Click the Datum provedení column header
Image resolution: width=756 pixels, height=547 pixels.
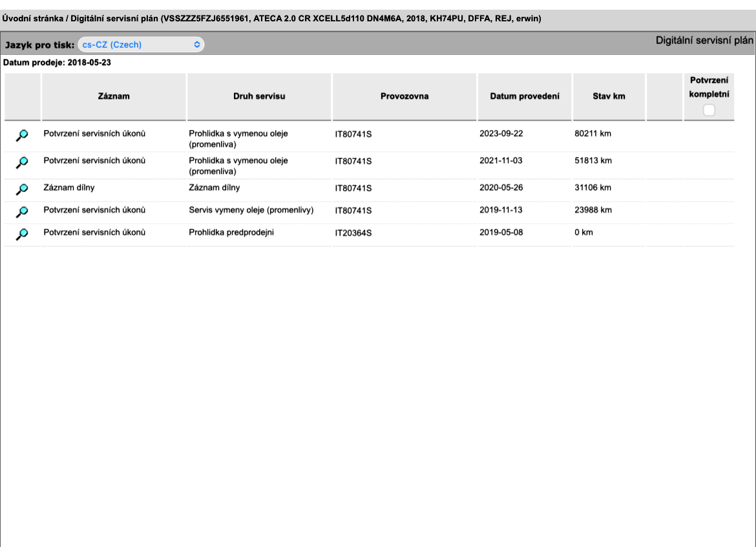click(x=525, y=96)
